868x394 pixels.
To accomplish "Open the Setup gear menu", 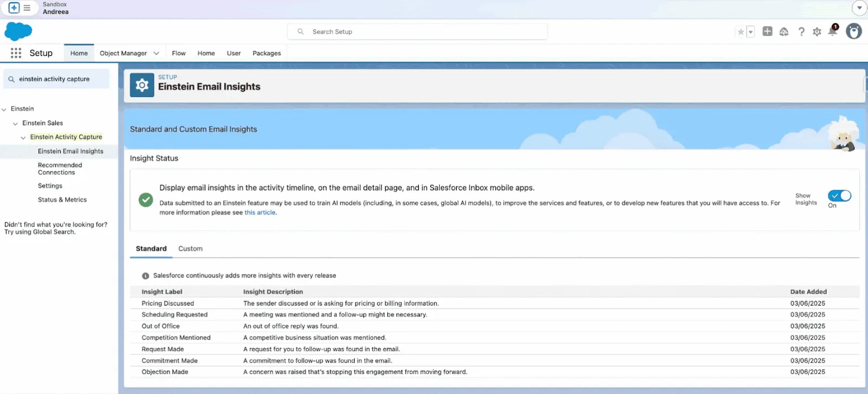I will click(x=817, y=32).
